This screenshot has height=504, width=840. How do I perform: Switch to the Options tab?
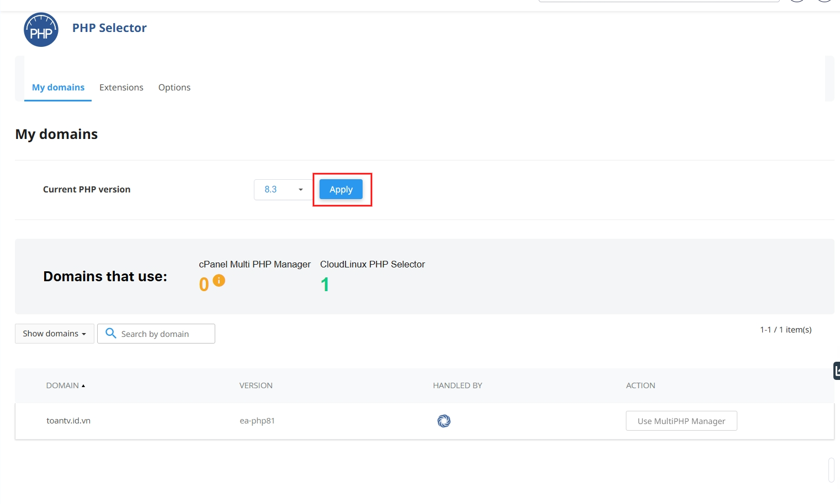point(174,88)
